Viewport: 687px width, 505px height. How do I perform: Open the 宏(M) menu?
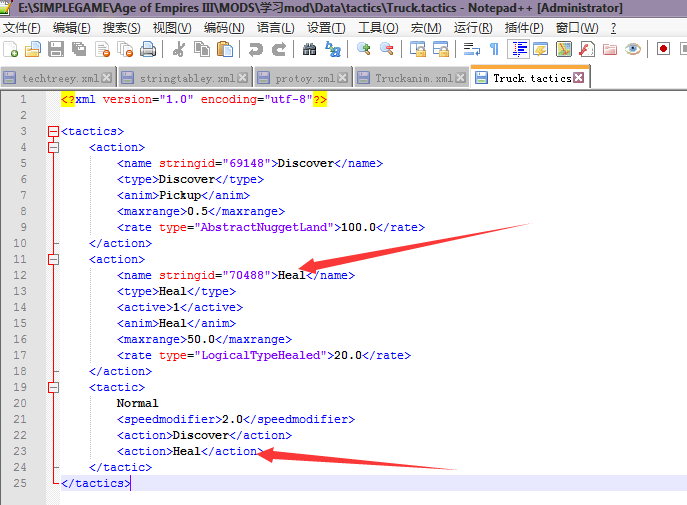[x=426, y=28]
